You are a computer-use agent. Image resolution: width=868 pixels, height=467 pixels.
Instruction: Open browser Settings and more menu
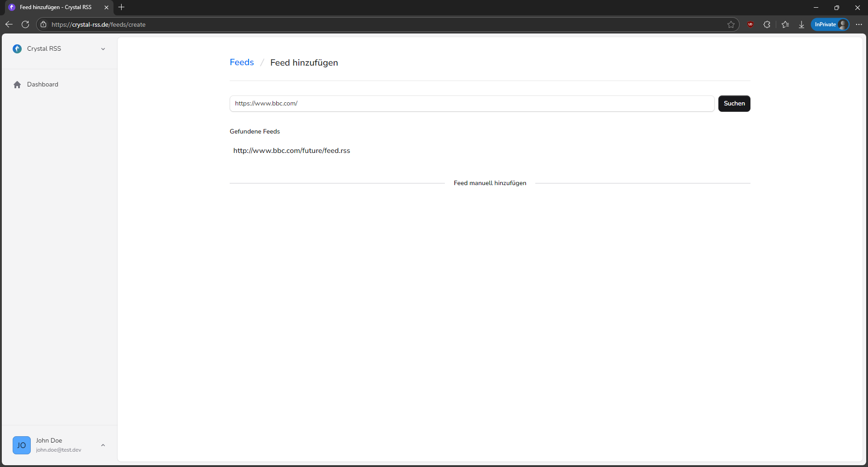point(859,24)
